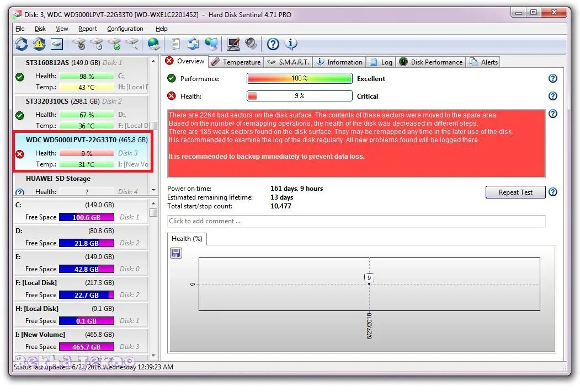The height and width of the screenshot is (392, 580).
Task: Click the toolbar information bubble icon
Action: pyautogui.click(x=291, y=44)
